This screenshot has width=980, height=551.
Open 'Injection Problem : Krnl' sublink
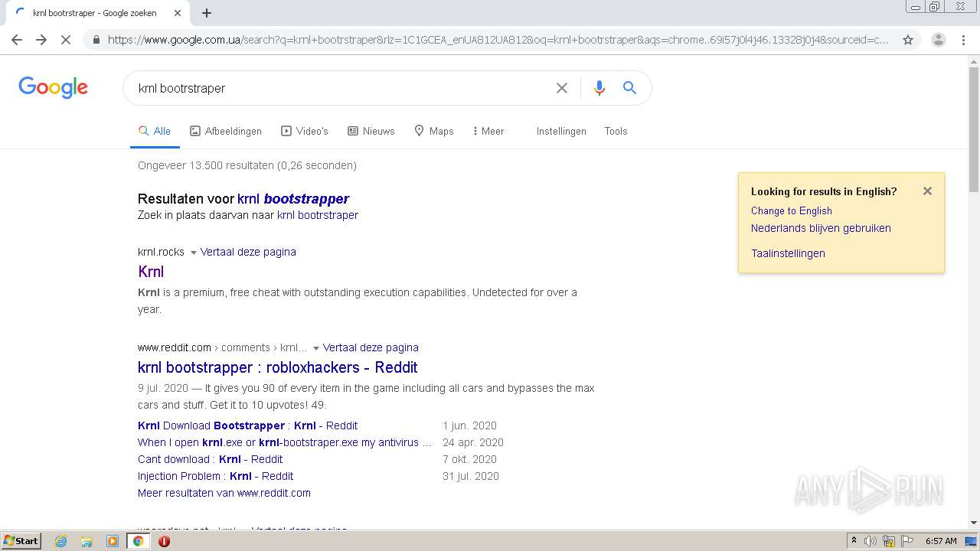coord(215,476)
